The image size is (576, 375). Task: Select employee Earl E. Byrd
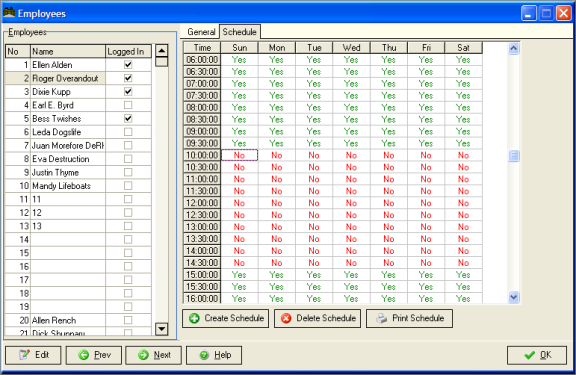pyautogui.click(x=68, y=105)
